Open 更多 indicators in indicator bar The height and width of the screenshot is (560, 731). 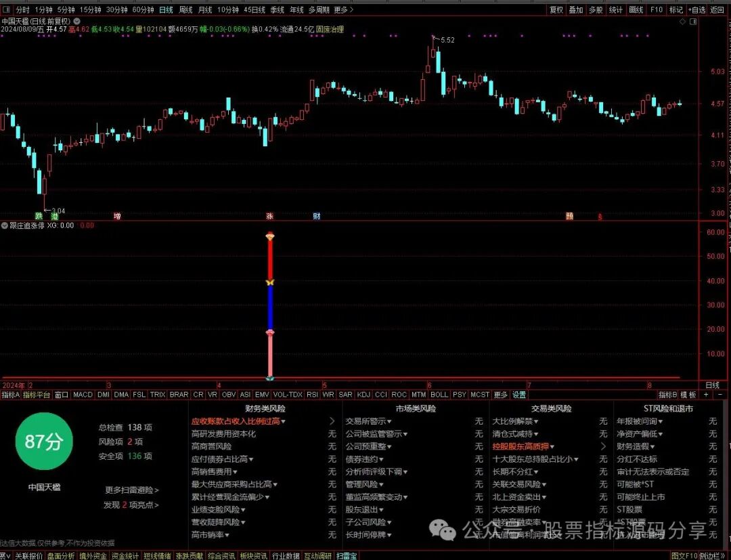pos(501,395)
